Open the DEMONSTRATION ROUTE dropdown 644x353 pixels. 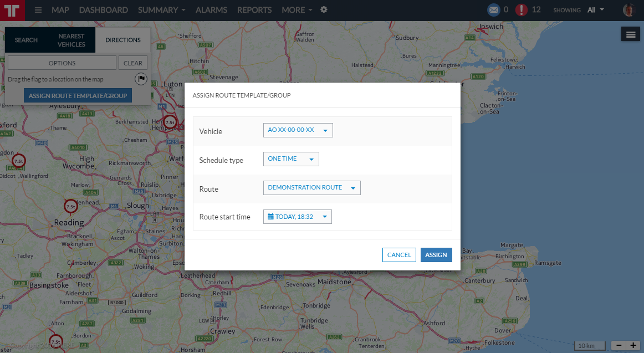[x=311, y=188]
